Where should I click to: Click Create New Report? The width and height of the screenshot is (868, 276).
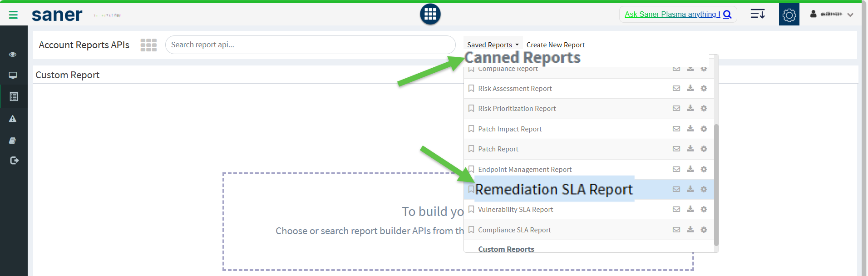coord(555,45)
